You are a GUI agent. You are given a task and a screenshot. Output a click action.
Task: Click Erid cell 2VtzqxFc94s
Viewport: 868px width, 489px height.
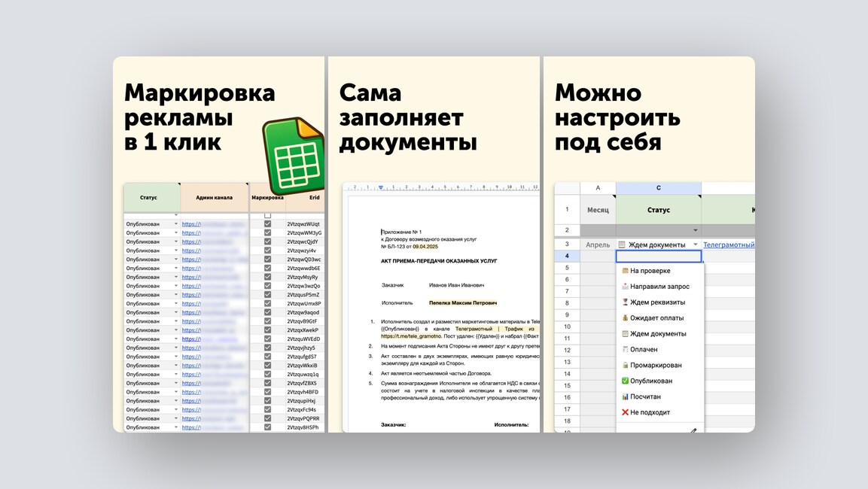[305, 410]
